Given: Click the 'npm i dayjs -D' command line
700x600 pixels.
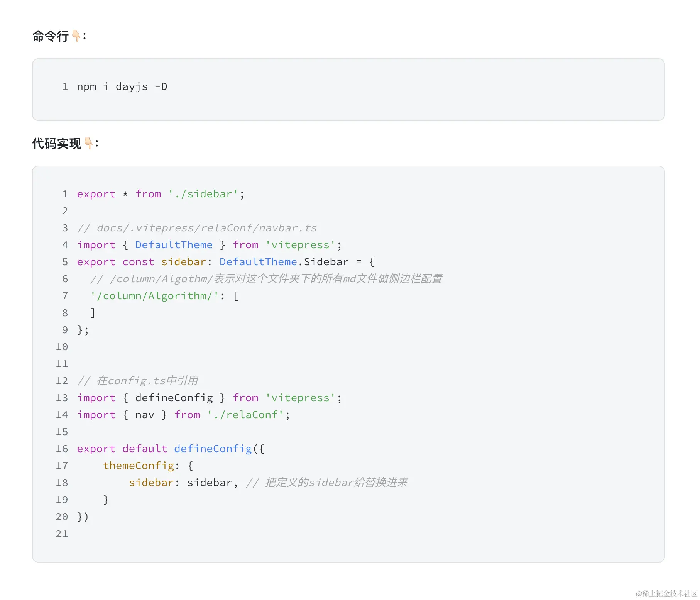Looking at the screenshot, I should (x=122, y=87).
